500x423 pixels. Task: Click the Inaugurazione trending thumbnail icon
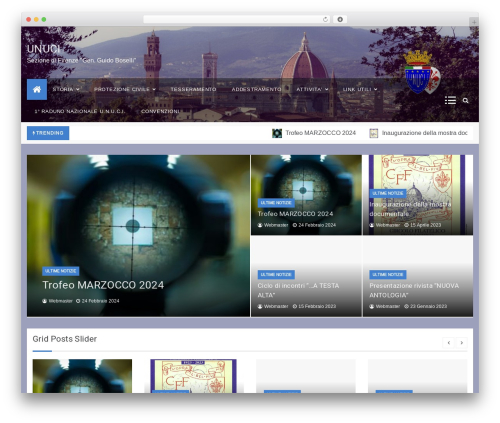(374, 133)
